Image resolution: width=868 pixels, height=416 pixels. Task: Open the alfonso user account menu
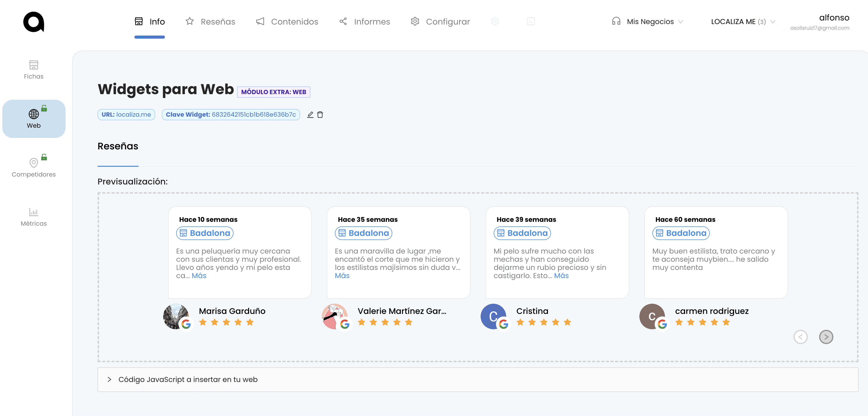pyautogui.click(x=820, y=22)
